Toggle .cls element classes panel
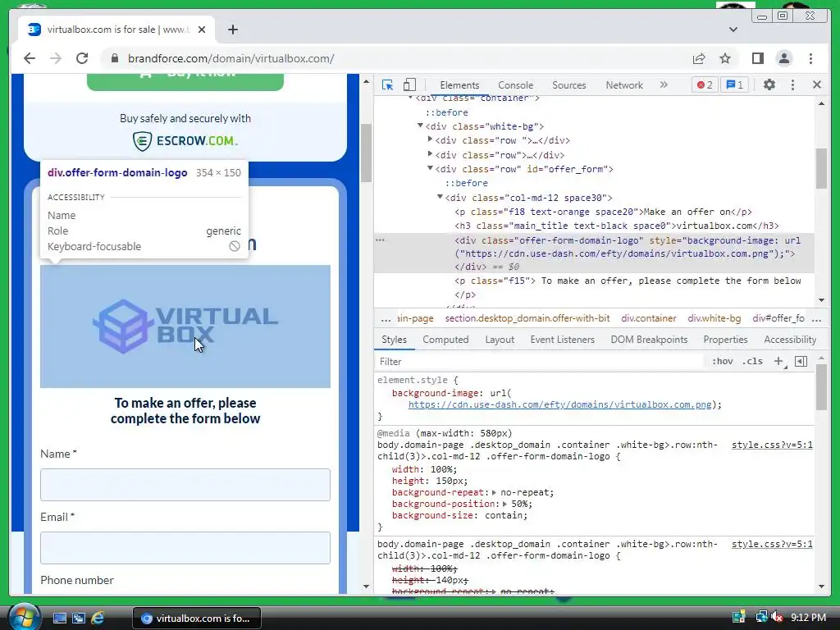 pos(753,362)
